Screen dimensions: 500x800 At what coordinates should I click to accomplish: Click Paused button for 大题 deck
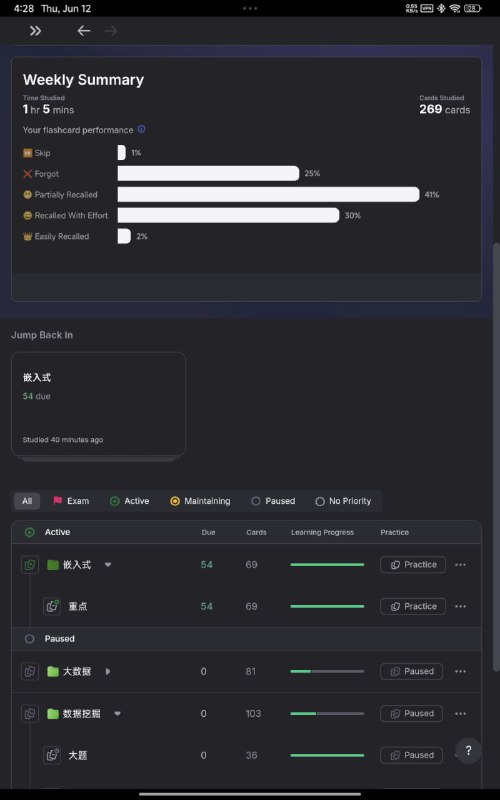(411, 755)
